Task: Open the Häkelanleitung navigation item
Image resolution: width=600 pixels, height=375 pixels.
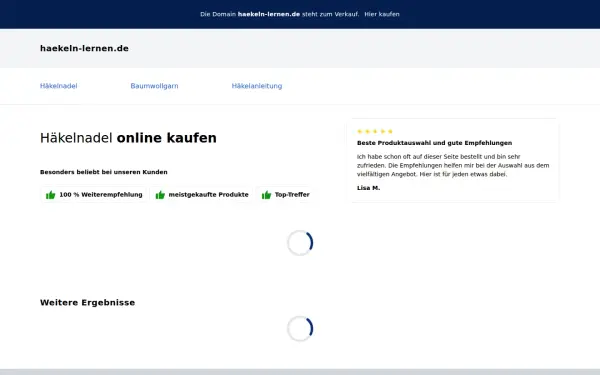Action: coord(257,86)
